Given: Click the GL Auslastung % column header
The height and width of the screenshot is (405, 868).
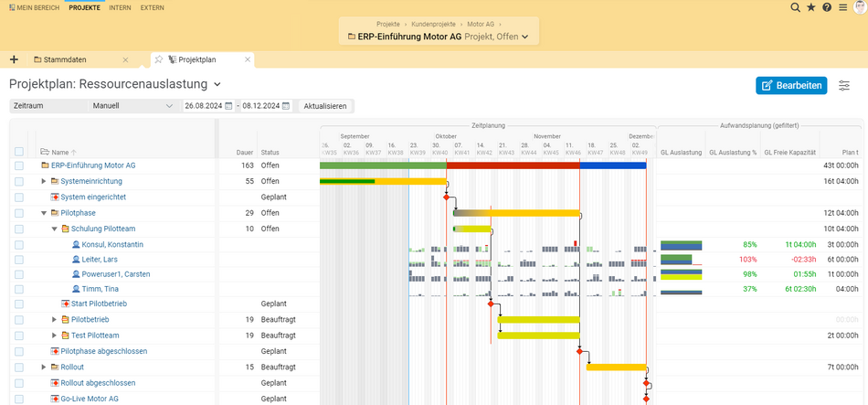Looking at the screenshot, I should coord(733,153).
